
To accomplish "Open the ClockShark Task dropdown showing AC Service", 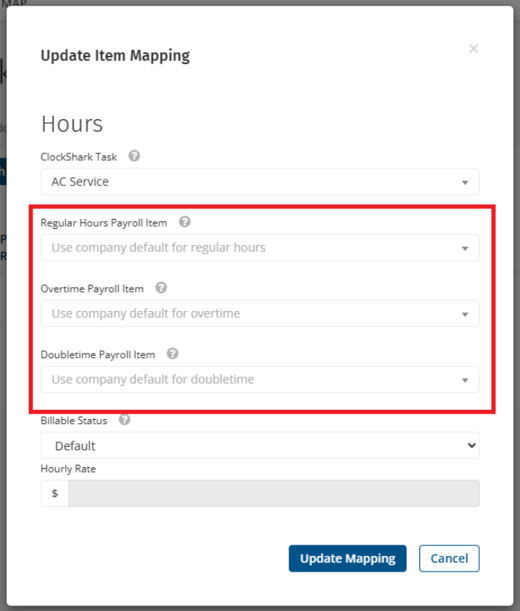I will (x=260, y=182).
